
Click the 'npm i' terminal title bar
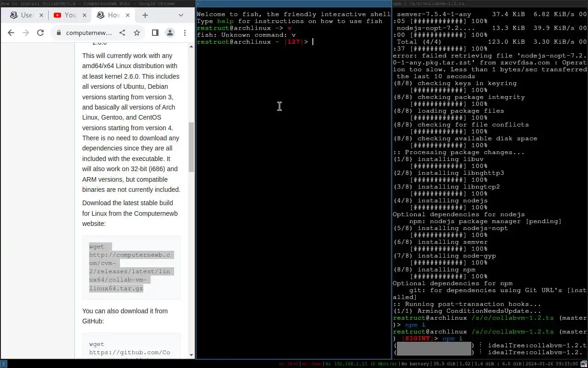tap(490, 4)
